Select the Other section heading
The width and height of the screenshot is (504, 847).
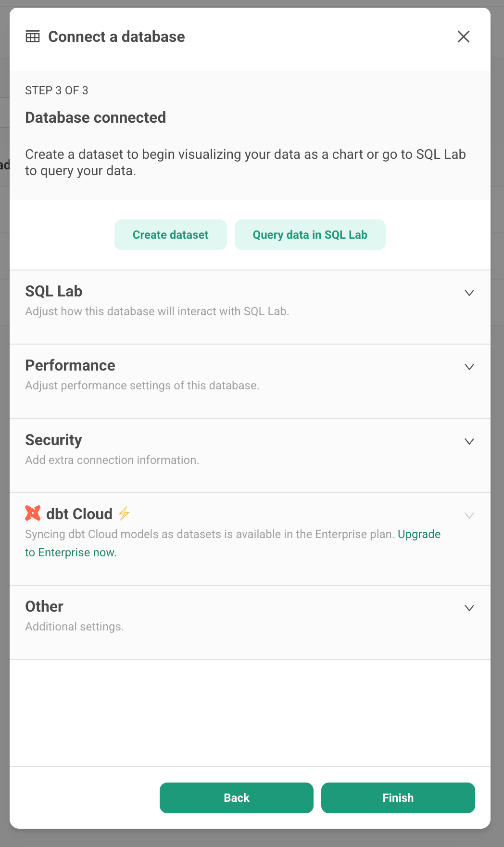coord(44,606)
